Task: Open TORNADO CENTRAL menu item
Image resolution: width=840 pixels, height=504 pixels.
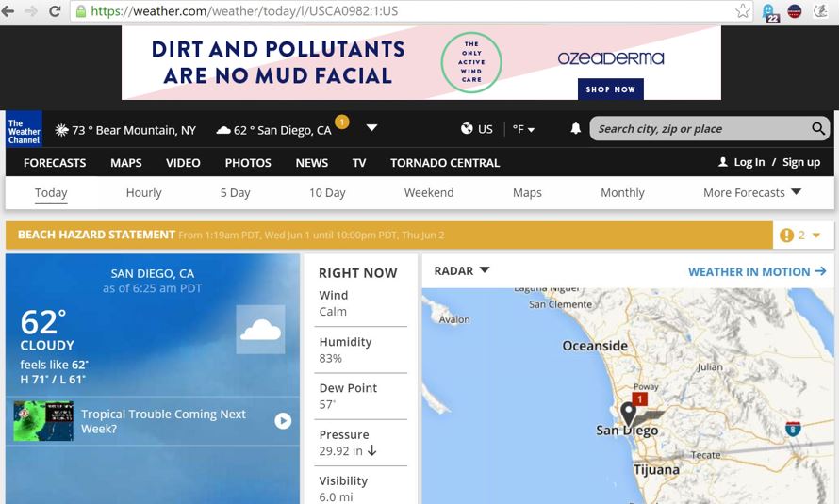Action: pyautogui.click(x=445, y=163)
